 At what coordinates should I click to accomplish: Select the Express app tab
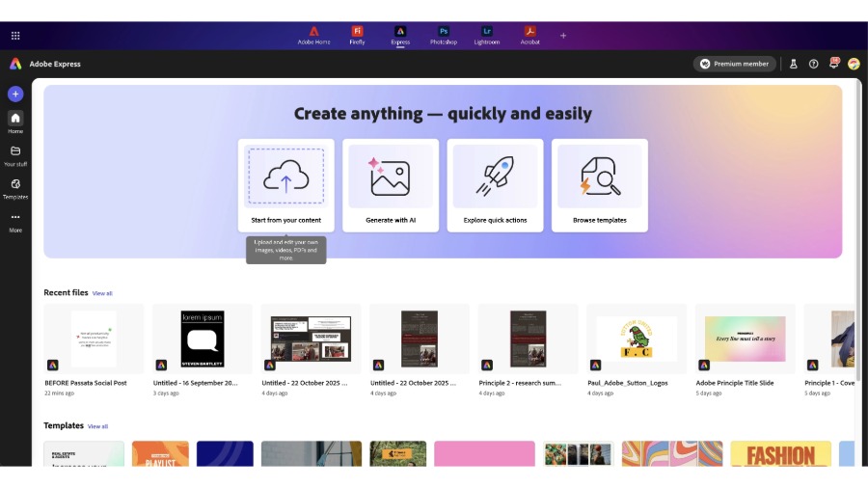400,36
